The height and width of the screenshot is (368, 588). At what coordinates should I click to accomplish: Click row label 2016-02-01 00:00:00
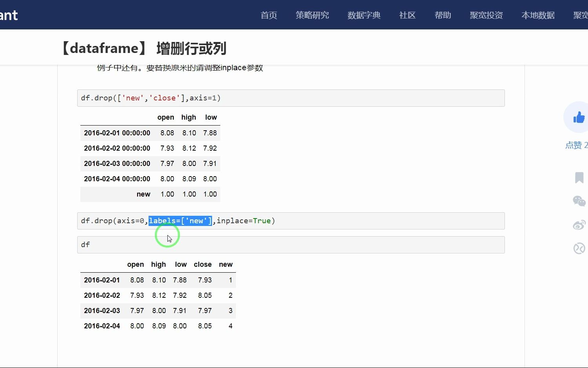pos(117,133)
